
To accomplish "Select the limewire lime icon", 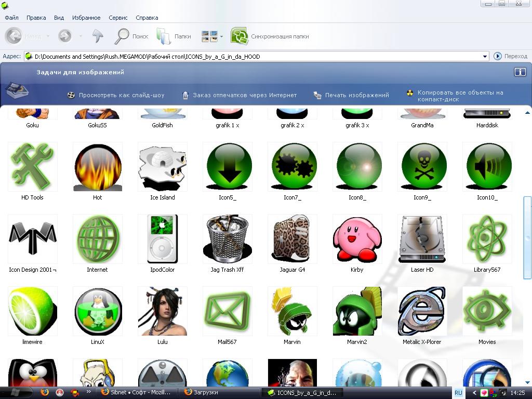I will [33, 311].
